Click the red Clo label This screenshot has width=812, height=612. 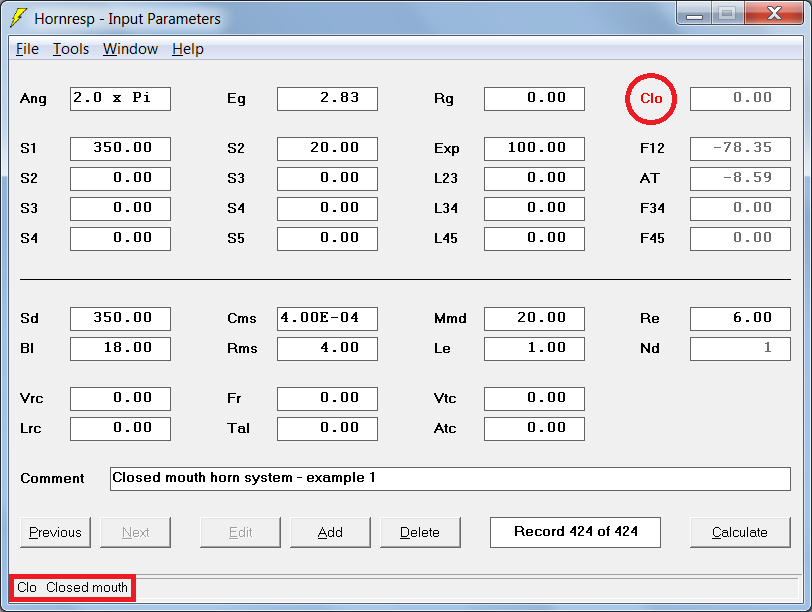coord(651,98)
